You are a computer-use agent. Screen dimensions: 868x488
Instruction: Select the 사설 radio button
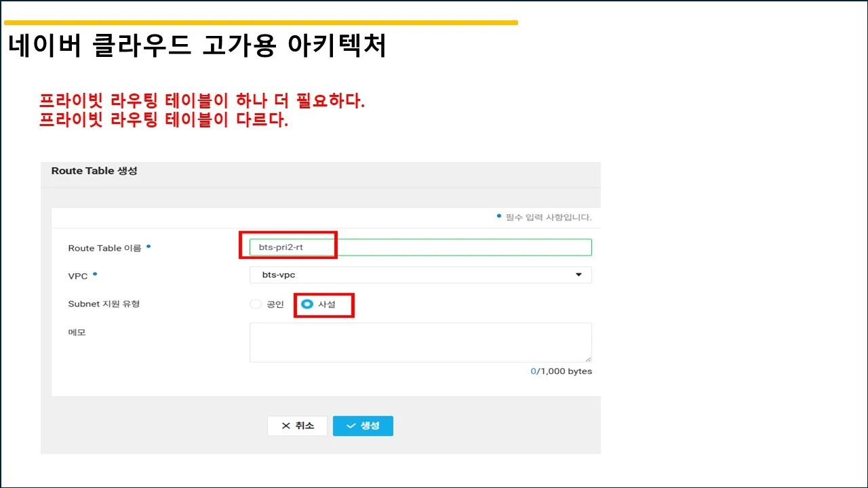(x=307, y=304)
